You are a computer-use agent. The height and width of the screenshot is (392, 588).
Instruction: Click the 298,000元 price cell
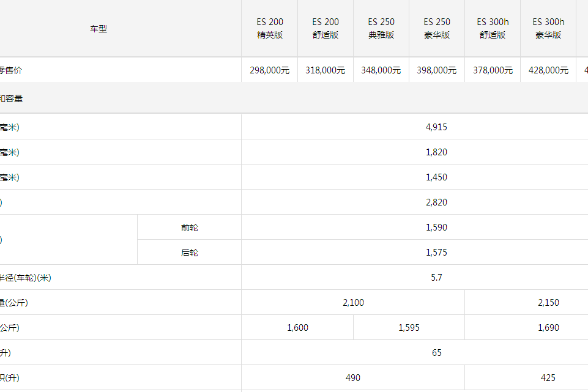coord(270,70)
